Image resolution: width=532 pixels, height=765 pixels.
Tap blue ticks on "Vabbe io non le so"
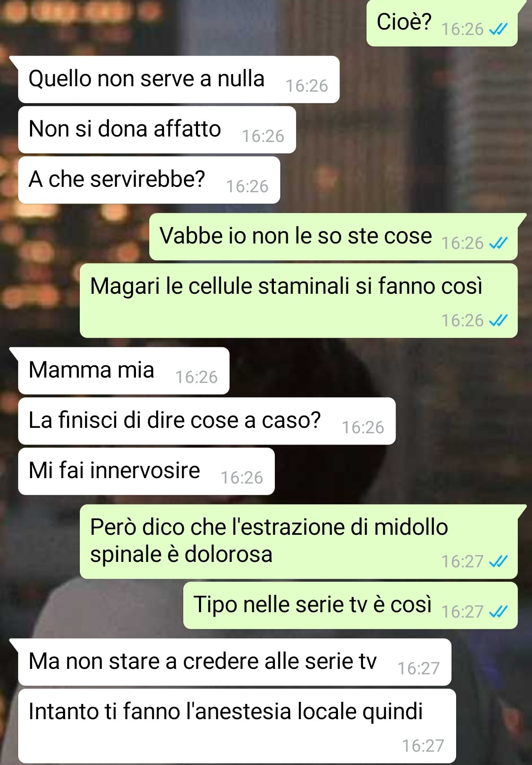pyautogui.click(x=498, y=243)
